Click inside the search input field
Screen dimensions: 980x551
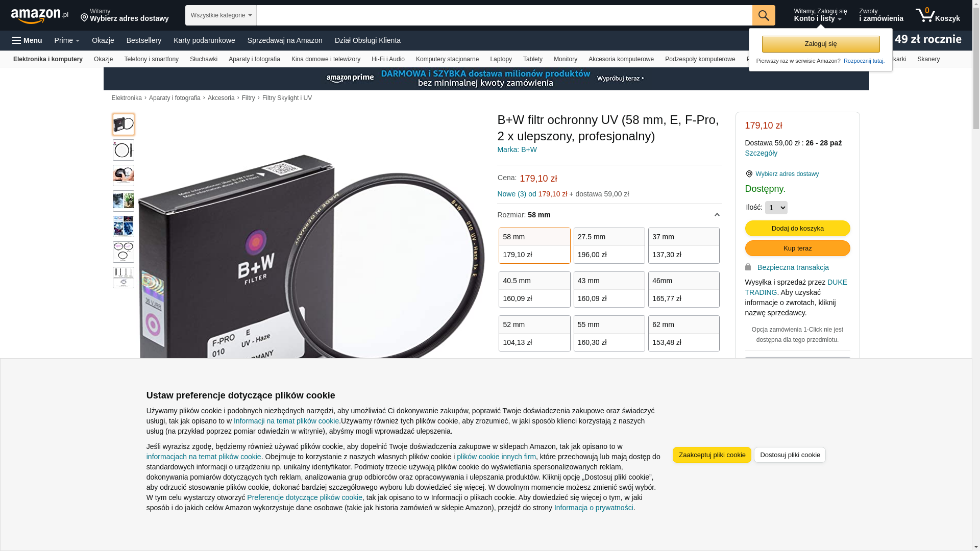pyautogui.click(x=504, y=15)
